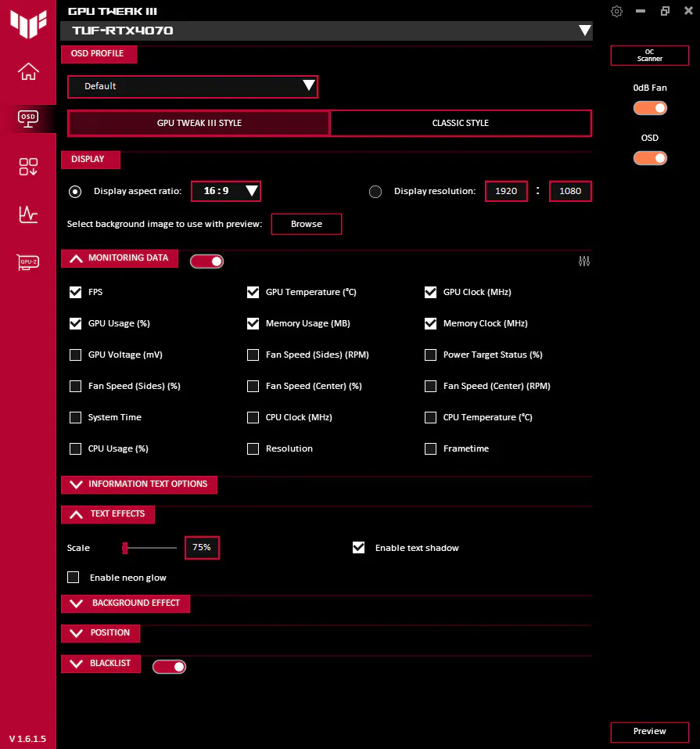Click the 1920 resolution width field

[507, 191]
